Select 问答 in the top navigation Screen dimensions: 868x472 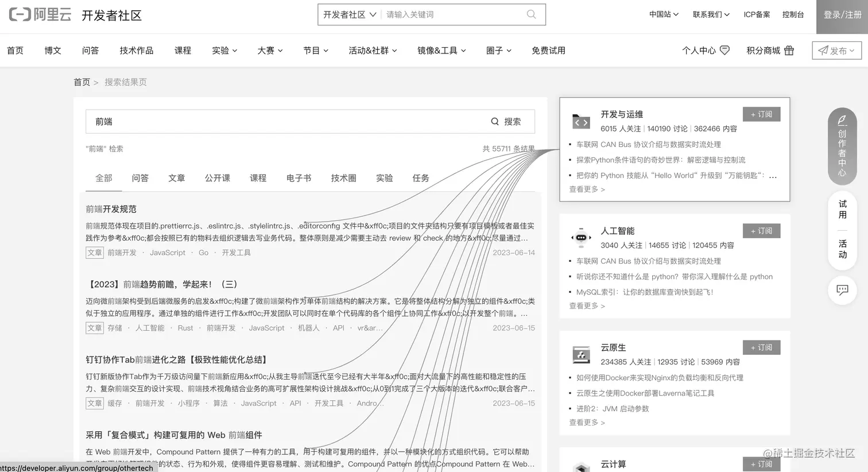90,50
